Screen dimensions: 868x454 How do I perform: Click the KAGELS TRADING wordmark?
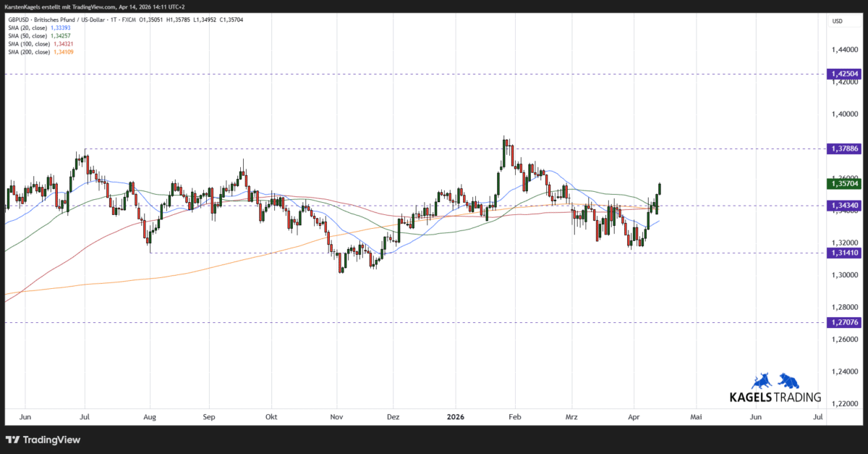775,396
